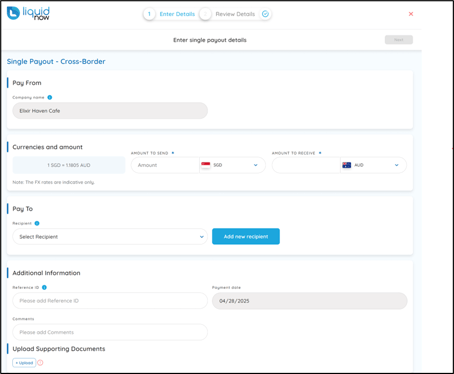This screenshot has height=374, width=454.
Task: Open the AUD receive currency dropdown
Action: click(x=373, y=165)
